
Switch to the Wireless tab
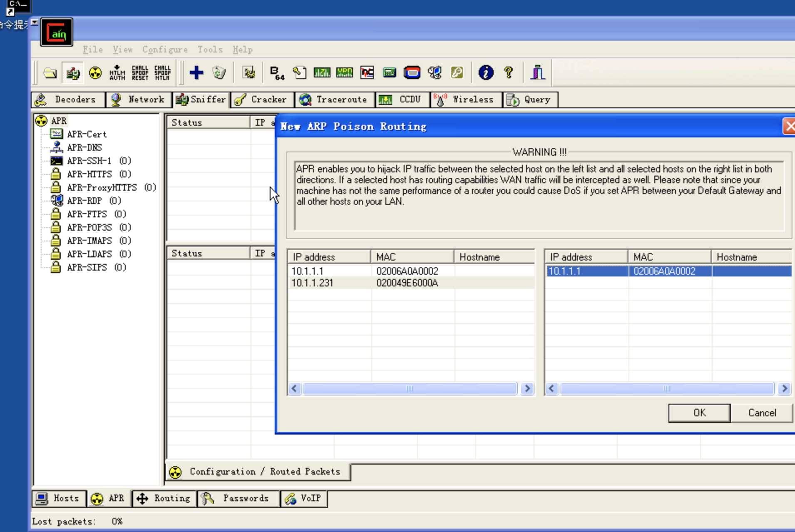(466, 99)
